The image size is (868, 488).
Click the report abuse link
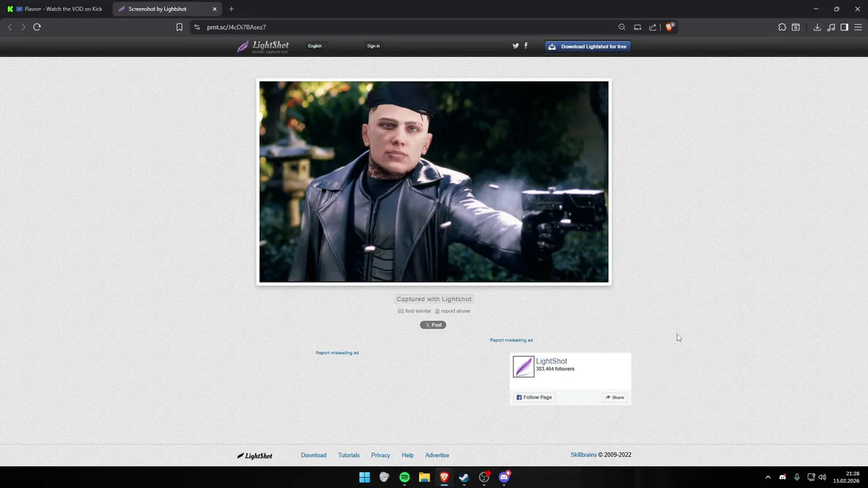pyautogui.click(x=452, y=311)
